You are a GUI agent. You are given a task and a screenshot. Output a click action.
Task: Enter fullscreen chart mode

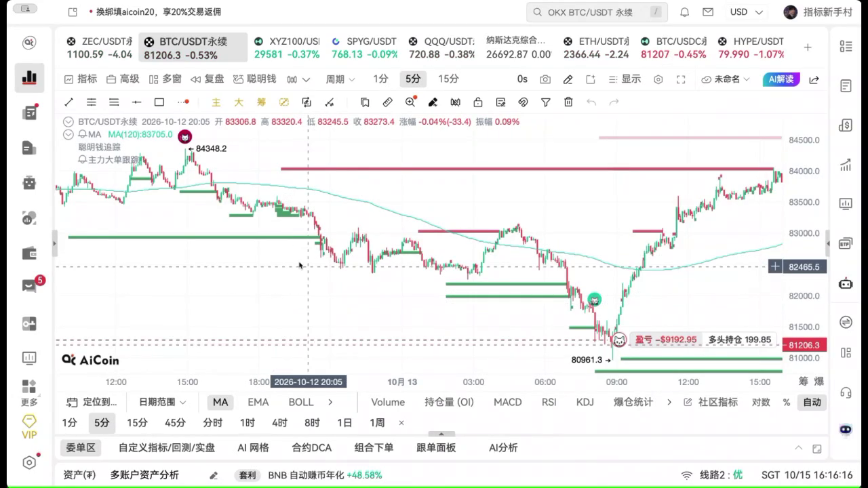point(681,79)
